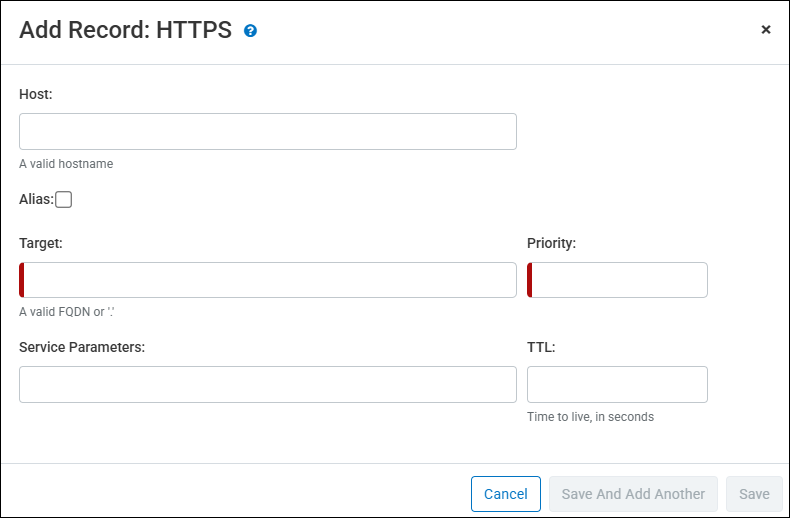Focus the Service Parameters field
Image resolution: width=790 pixels, height=518 pixels.
[268, 384]
